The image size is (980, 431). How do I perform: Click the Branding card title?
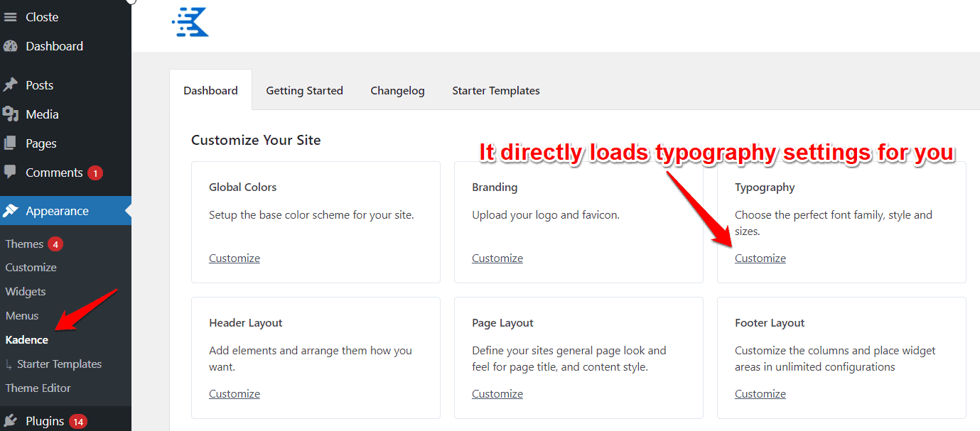pyautogui.click(x=495, y=187)
